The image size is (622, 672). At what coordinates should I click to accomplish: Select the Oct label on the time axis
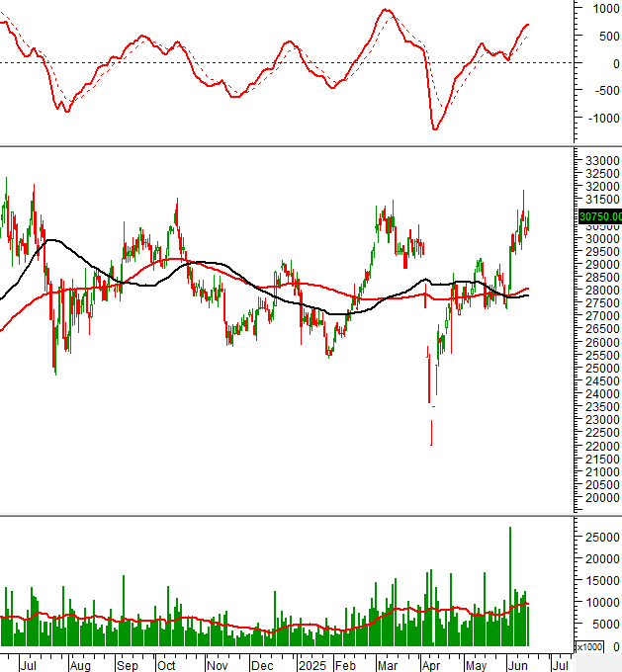(x=166, y=665)
